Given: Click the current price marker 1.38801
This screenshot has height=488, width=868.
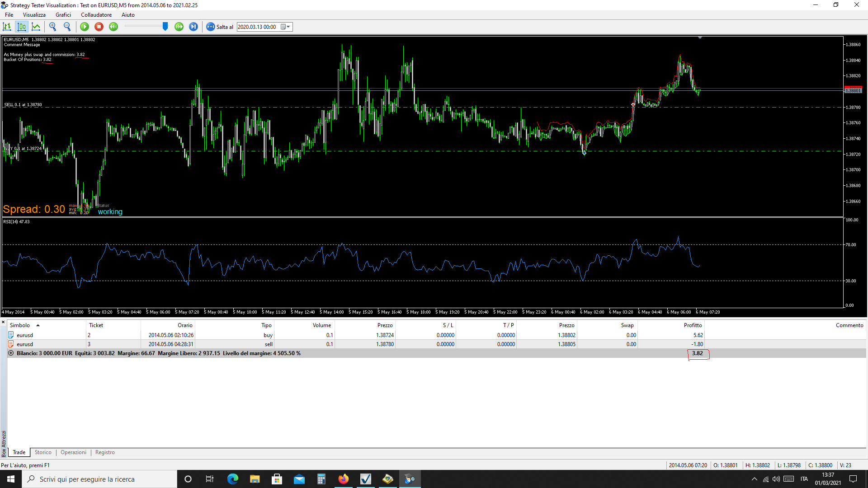Looking at the screenshot, I should coord(853,90).
